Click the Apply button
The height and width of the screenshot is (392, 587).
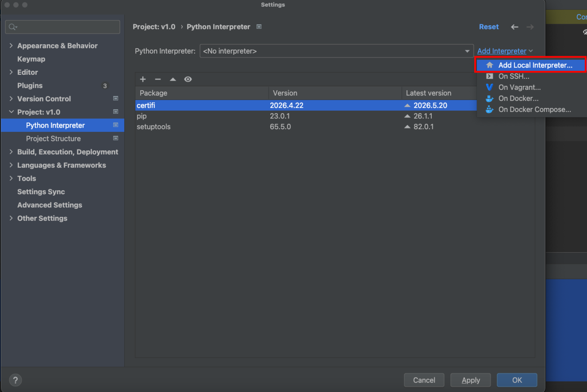[x=471, y=380]
